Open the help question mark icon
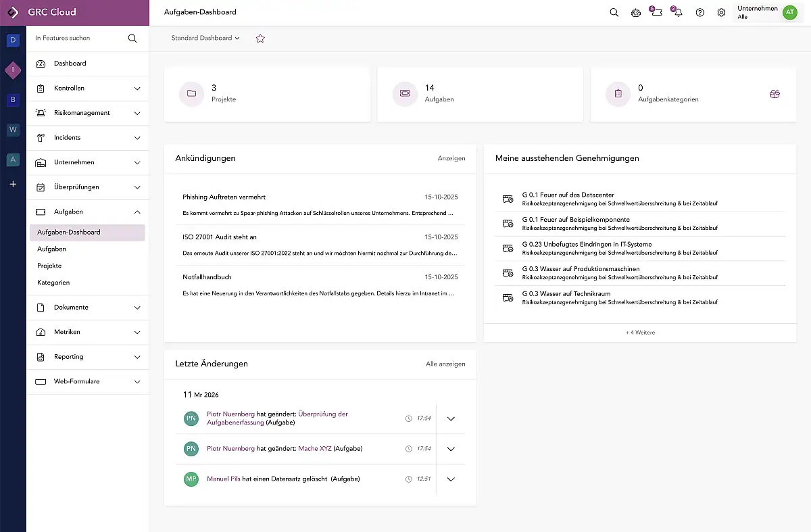This screenshot has height=532, width=811. pyautogui.click(x=700, y=12)
